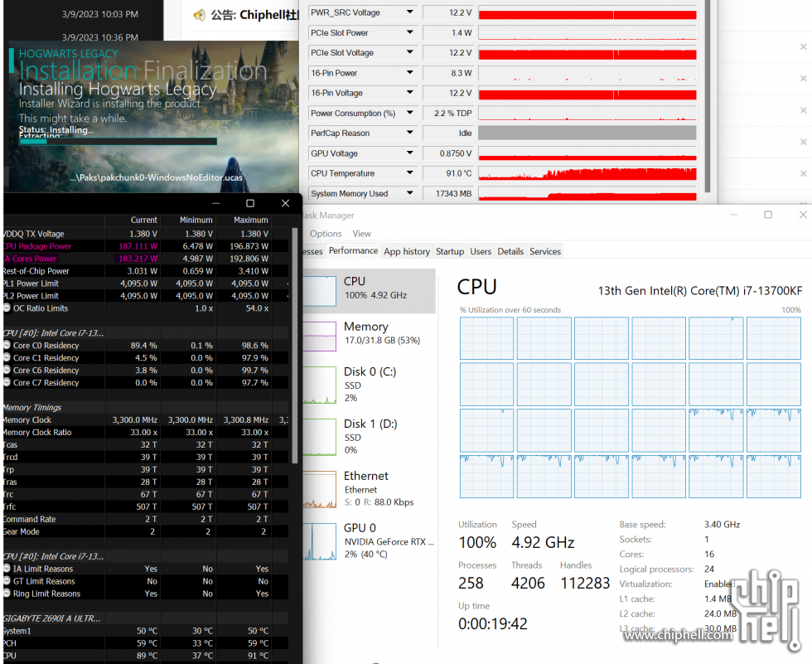Switch to Task Manager Users tab

tap(481, 251)
